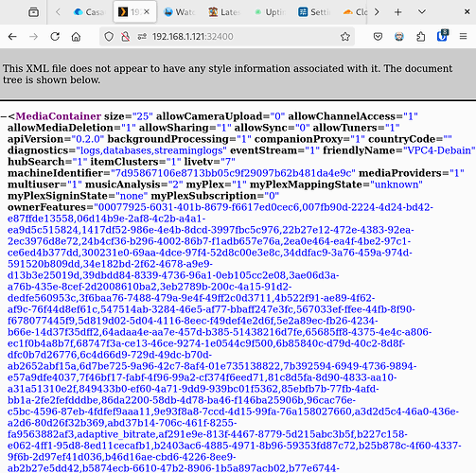Click the address bar showing 192.168.1.121:32400
The height and width of the screenshot is (473, 476).
(x=227, y=37)
